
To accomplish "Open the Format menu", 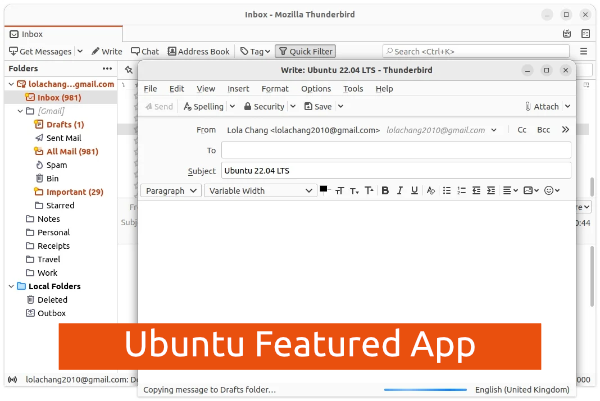I will click(275, 89).
